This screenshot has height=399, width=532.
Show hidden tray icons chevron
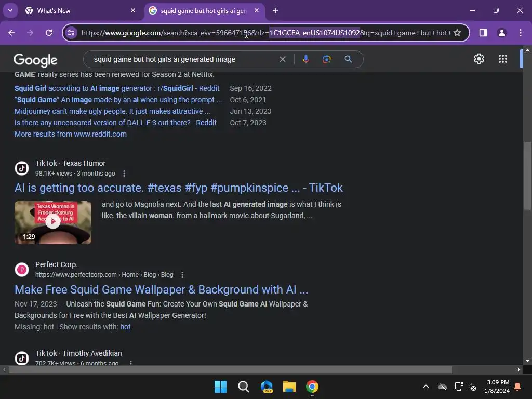pyautogui.click(x=426, y=387)
